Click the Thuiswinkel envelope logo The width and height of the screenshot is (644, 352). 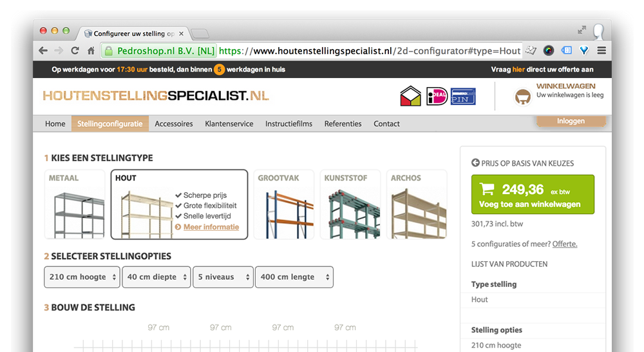point(410,96)
